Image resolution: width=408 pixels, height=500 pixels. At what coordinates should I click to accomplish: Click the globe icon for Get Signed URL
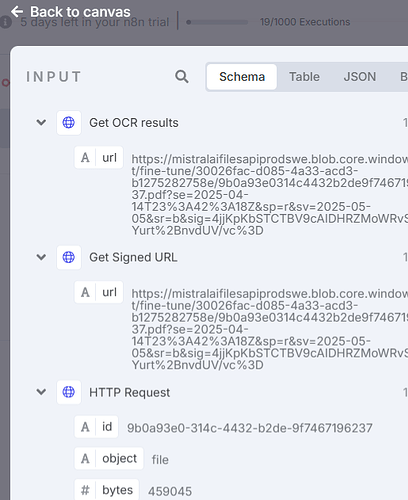[69, 257]
